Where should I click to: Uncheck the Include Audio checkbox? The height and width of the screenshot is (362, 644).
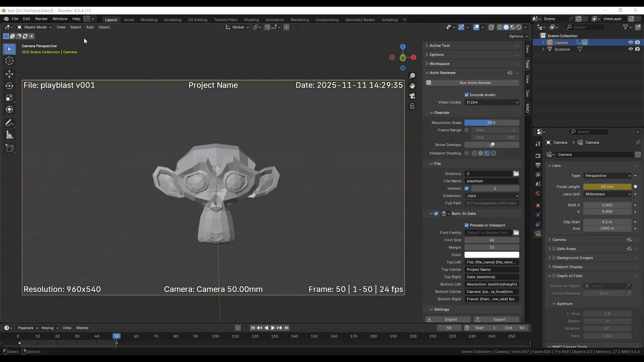[467, 95]
